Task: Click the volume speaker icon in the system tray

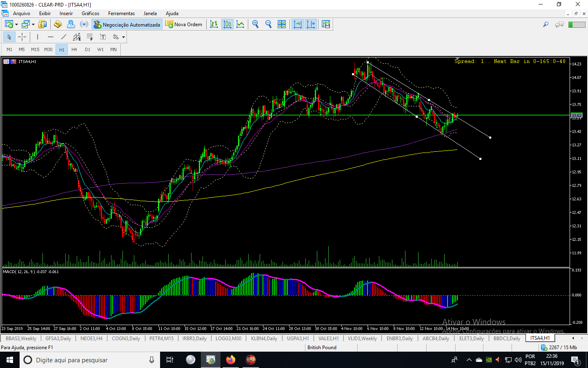Action: click(x=518, y=360)
